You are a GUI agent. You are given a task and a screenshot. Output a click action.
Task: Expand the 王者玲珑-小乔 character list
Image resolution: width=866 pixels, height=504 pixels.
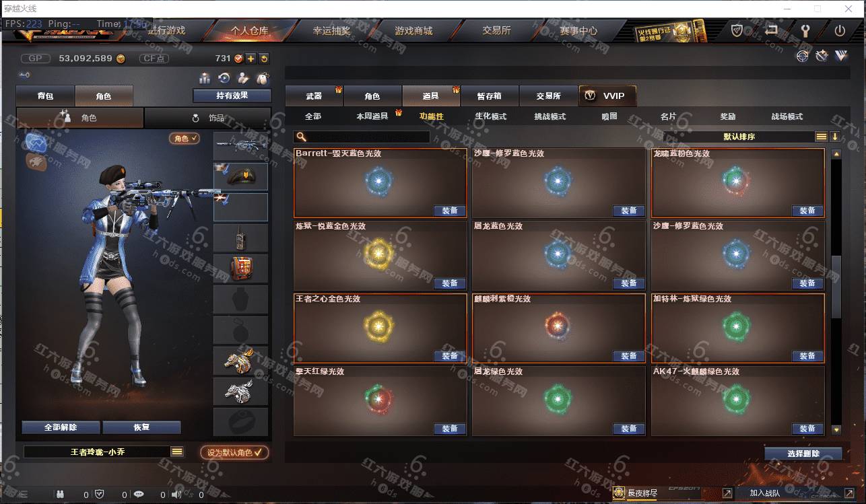[x=177, y=452]
